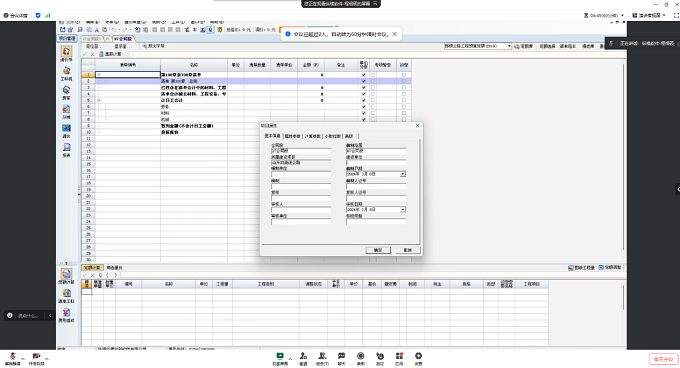Switch to the 计算参数 tab in dialog
Image resolution: width=680 pixels, height=368 pixels.
[x=312, y=136]
